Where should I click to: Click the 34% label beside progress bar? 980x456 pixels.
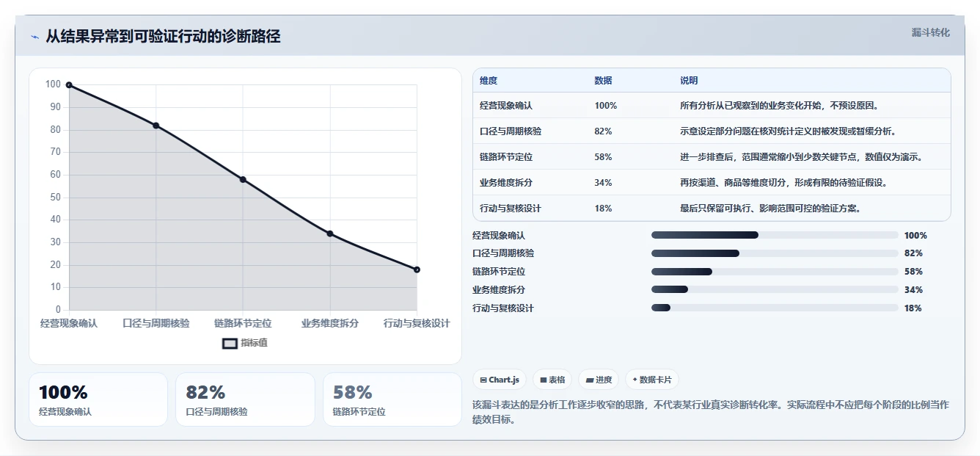(913, 290)
